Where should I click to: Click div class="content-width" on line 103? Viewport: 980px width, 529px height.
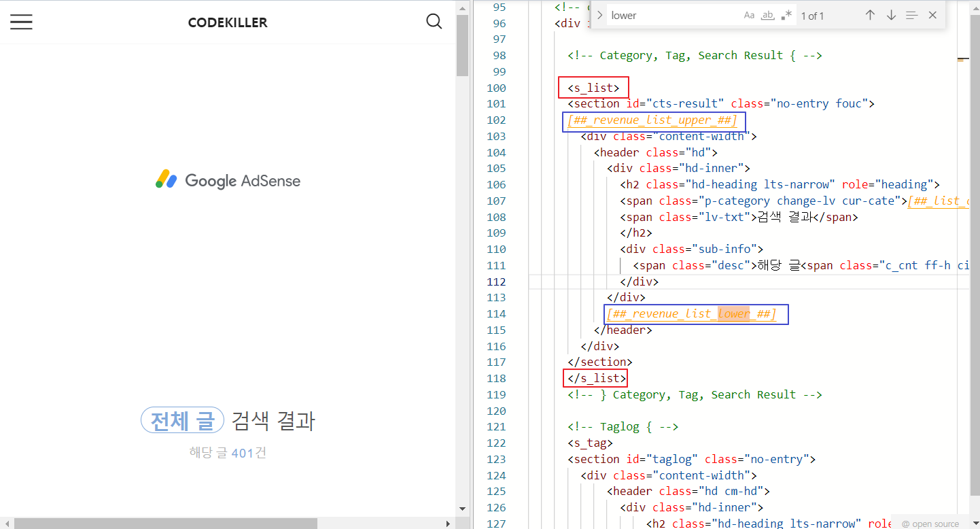click(x=669, y=136)
